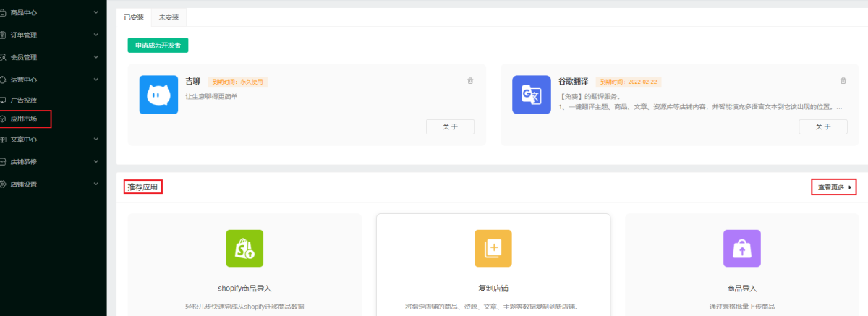Expand the 店铺设置 sidebar menu
Screen dimensions: 868x316
click(96, 184)
